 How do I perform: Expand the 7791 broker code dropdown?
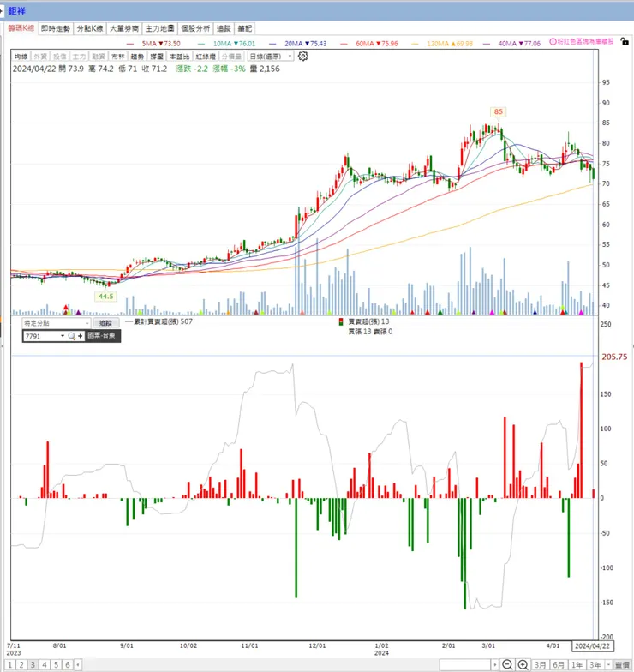[63, 336]
